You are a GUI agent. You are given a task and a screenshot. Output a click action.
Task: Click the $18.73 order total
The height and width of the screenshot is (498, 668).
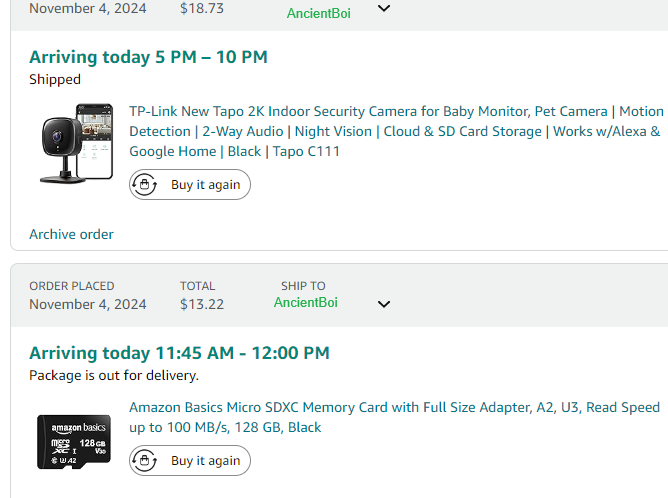(202, 8)
